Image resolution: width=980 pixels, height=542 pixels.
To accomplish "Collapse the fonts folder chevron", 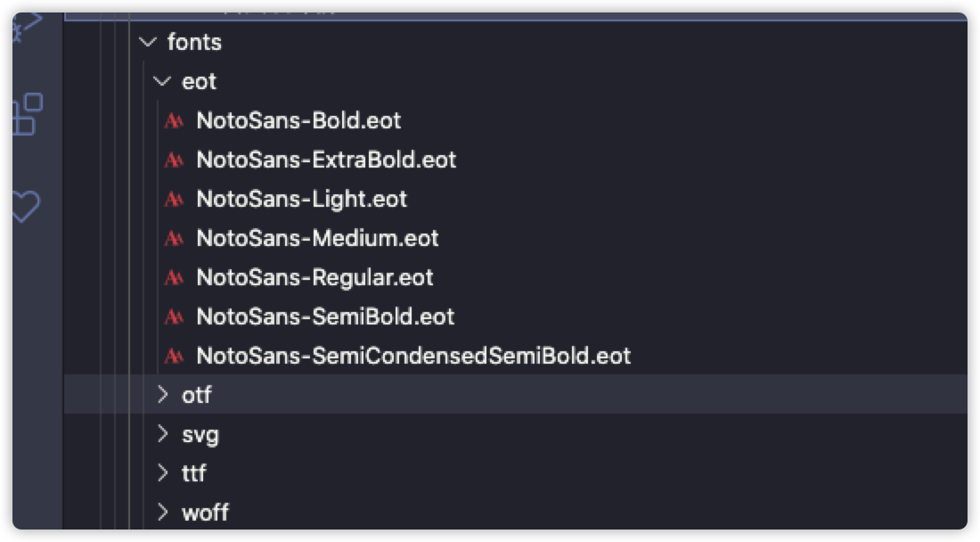I will 147,42.
